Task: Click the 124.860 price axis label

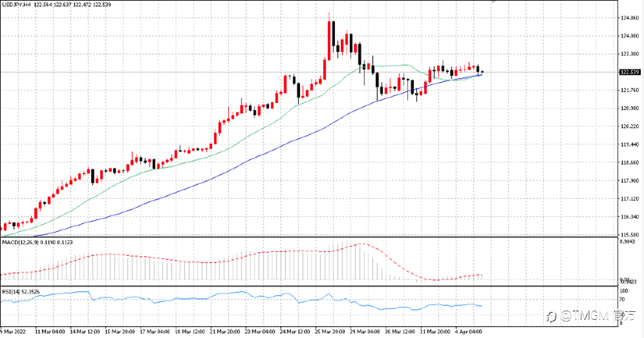Action: pos(630,18)
